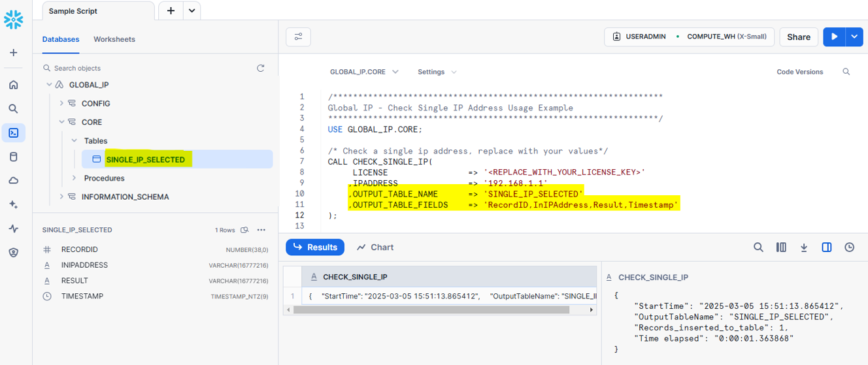Open the GLOBAL_IP.CORE context dropdown
Screen dimensions: 868x365
click(364, 72)
